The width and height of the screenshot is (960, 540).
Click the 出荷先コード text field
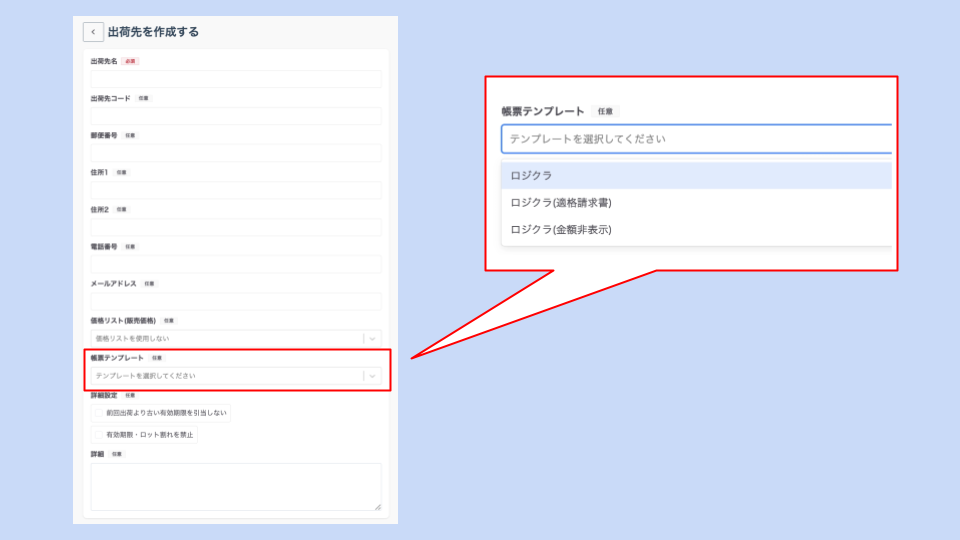[x=236, y=116]
